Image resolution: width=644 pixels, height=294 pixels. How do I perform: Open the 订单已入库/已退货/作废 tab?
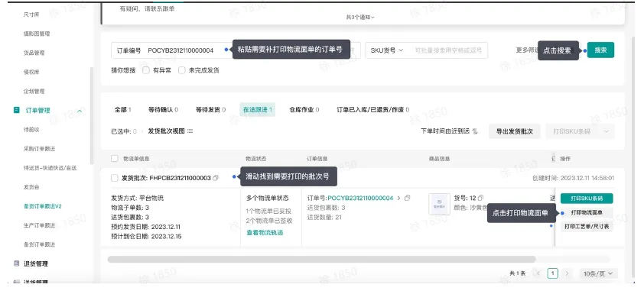tap(373, 109)
